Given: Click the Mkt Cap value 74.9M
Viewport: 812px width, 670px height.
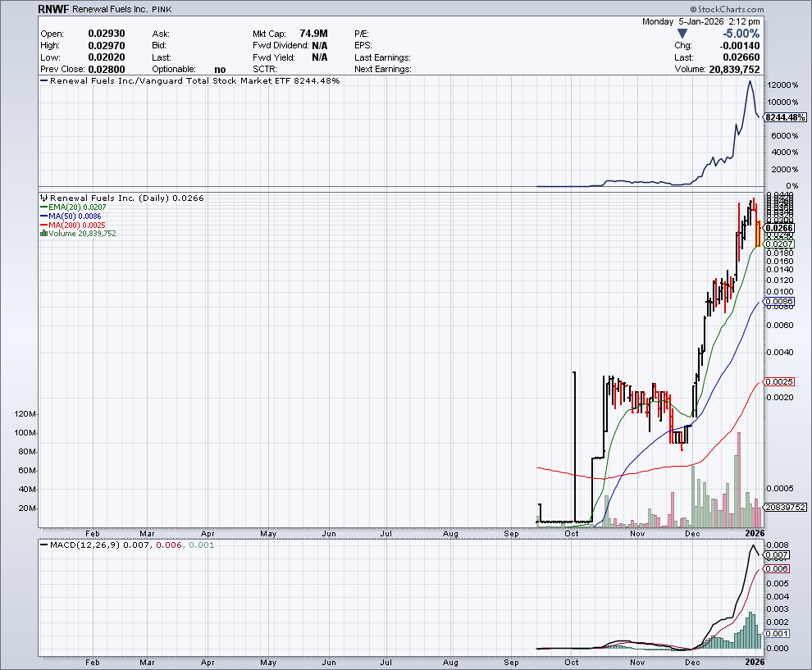Looking at the screenshot, I should pos(313,34).
